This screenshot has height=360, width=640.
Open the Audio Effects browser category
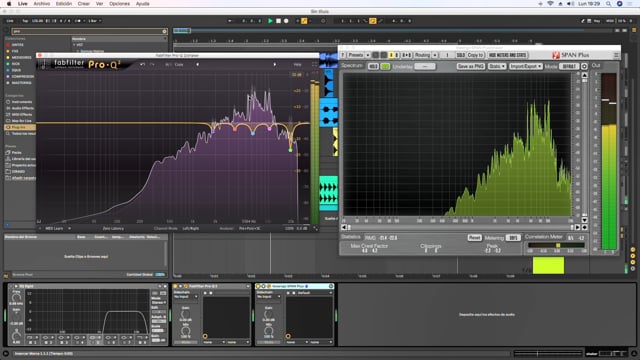tap(22, 108)
